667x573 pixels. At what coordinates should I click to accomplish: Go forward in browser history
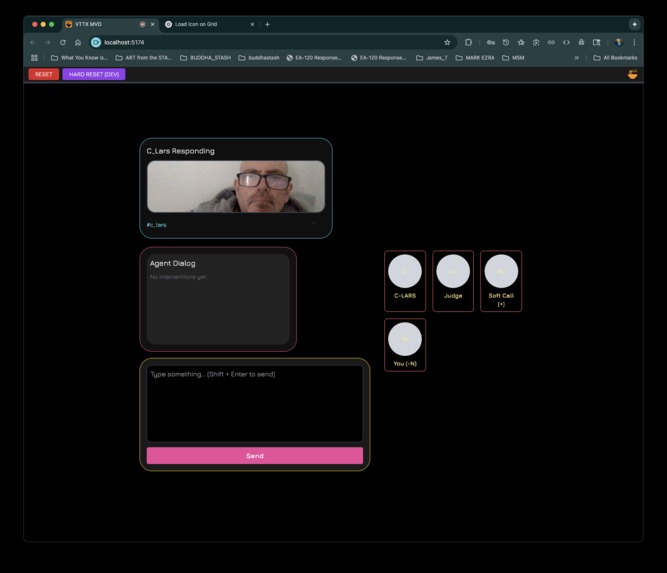(x=48, y=42)
